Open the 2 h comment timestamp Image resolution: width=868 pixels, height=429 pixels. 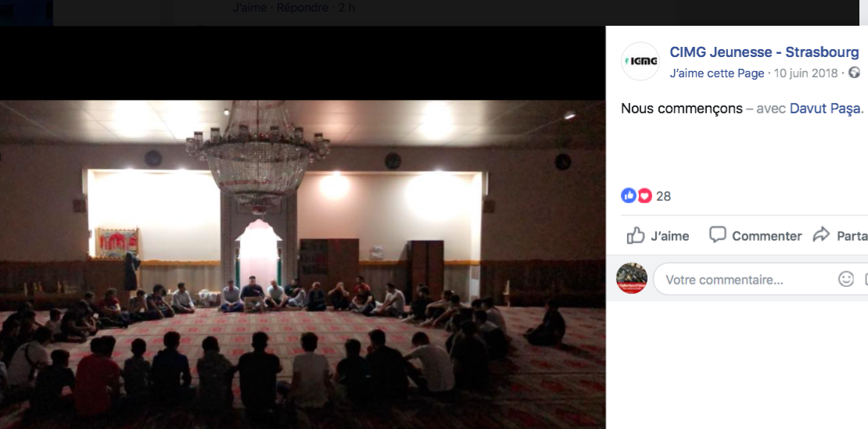(346, 8)
